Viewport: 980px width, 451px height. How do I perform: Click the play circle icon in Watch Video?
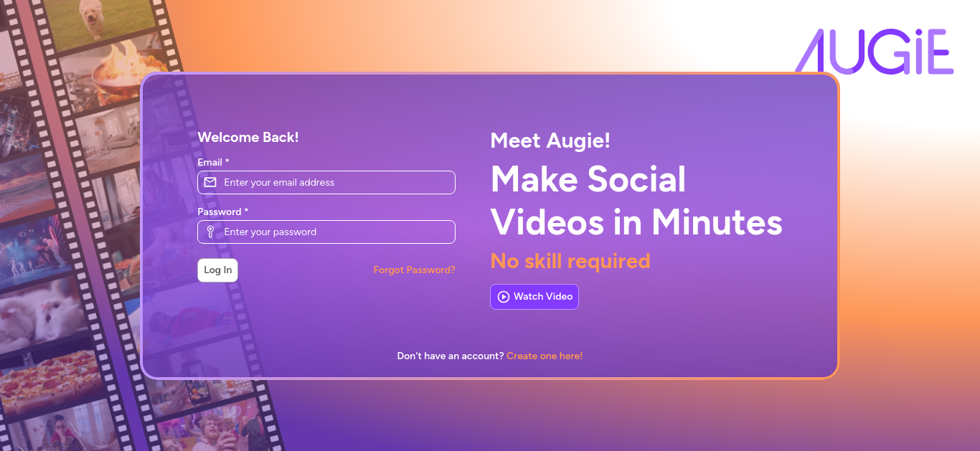pos(504,297)
